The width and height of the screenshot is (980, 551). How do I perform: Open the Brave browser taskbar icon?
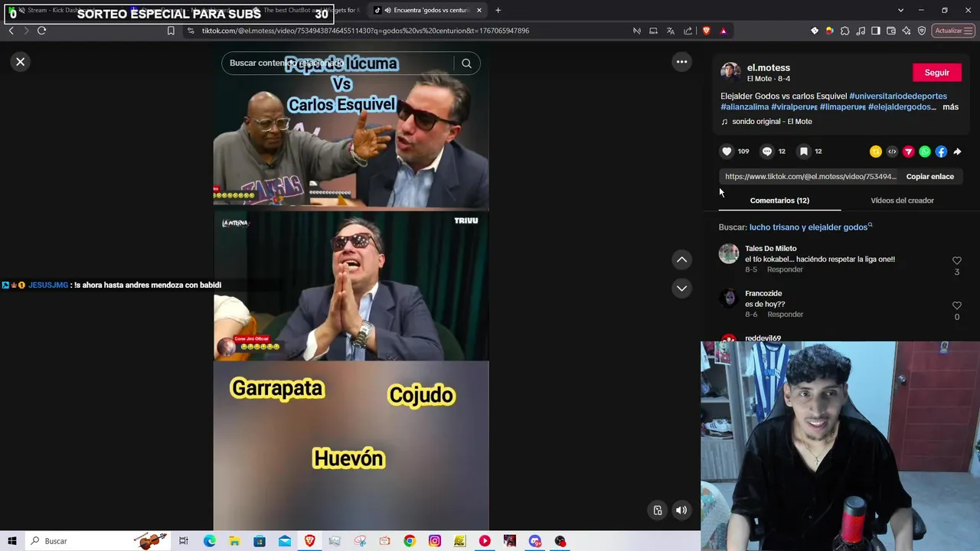click(x=309, y=541)
